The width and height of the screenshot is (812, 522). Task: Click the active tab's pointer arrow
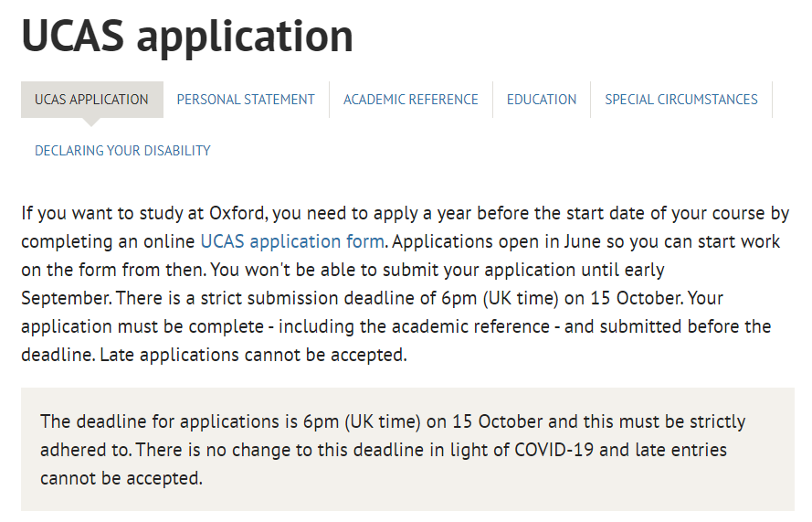click(x=91, y=122)
